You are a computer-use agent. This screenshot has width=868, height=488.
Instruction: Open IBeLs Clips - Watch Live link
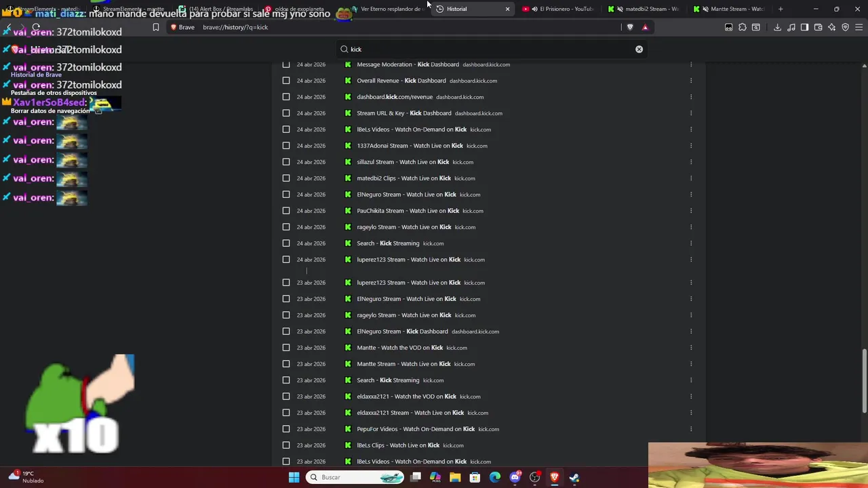pos(398,445)
